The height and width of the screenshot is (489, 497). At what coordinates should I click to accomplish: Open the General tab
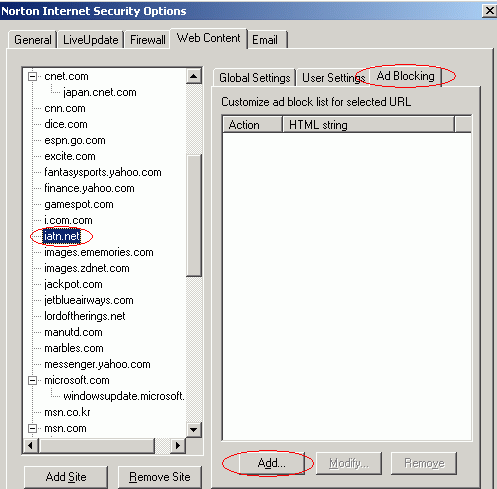tap(32, 40)
